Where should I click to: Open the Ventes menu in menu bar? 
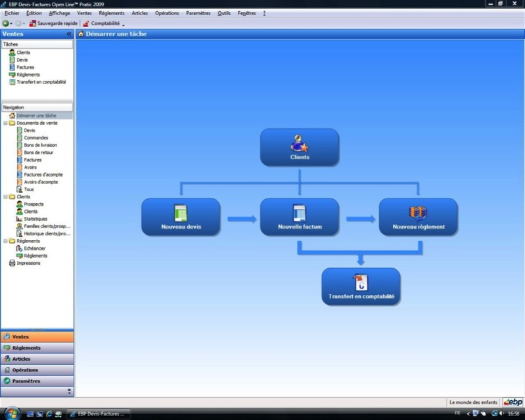[84, 13]
